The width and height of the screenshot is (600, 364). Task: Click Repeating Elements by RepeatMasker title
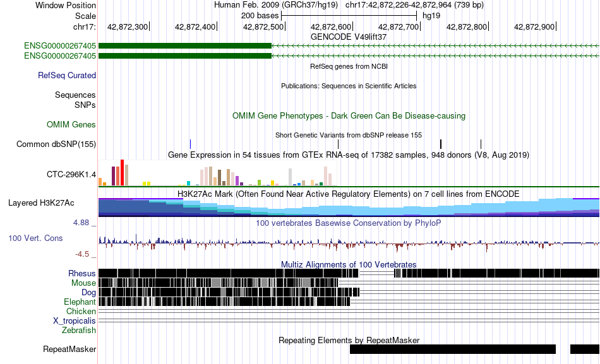tap(349, 340)
